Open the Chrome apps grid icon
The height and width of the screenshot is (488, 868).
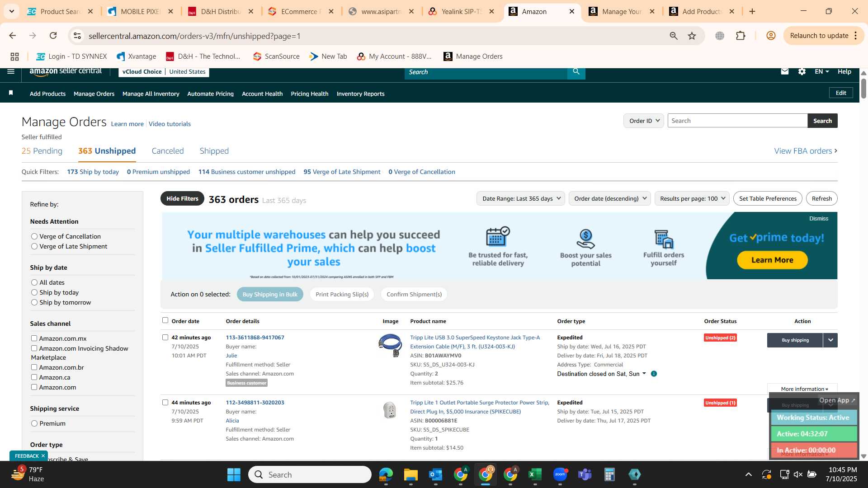[14, 56]
